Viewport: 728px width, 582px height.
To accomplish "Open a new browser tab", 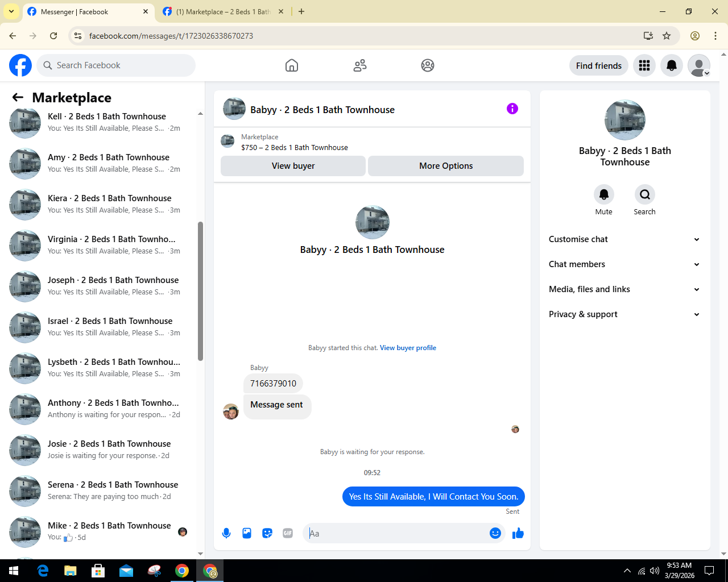I will (301, 11).
